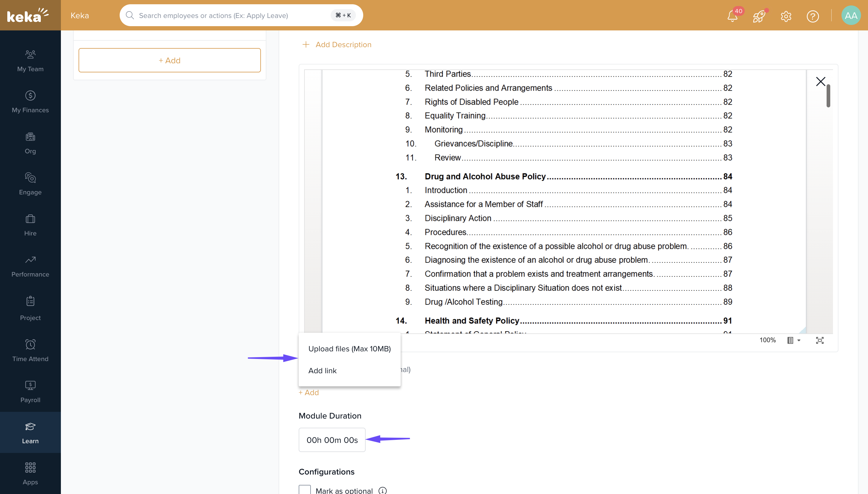Click the document viewer vertical scrollbar
868x494 pixels.
[x=828, y=96]
